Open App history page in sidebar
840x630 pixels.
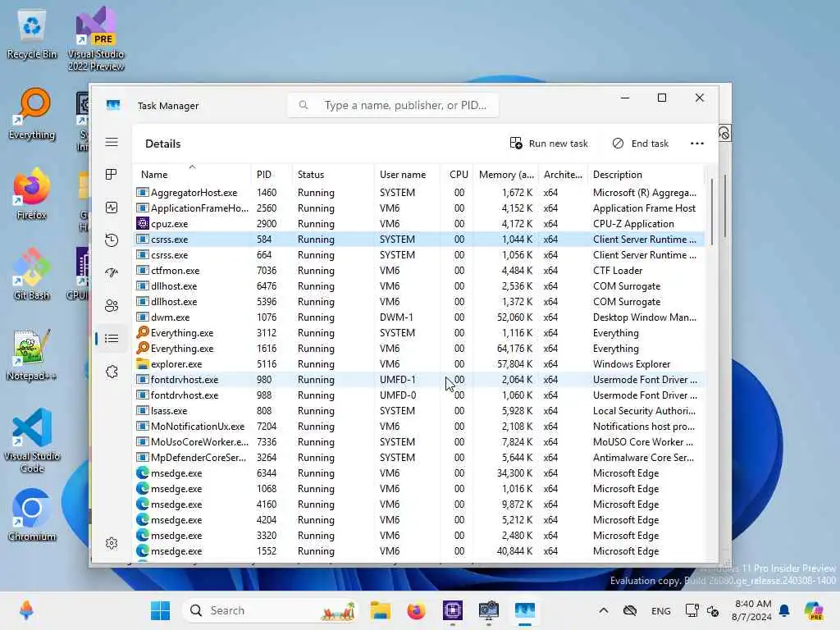[112, 240]
